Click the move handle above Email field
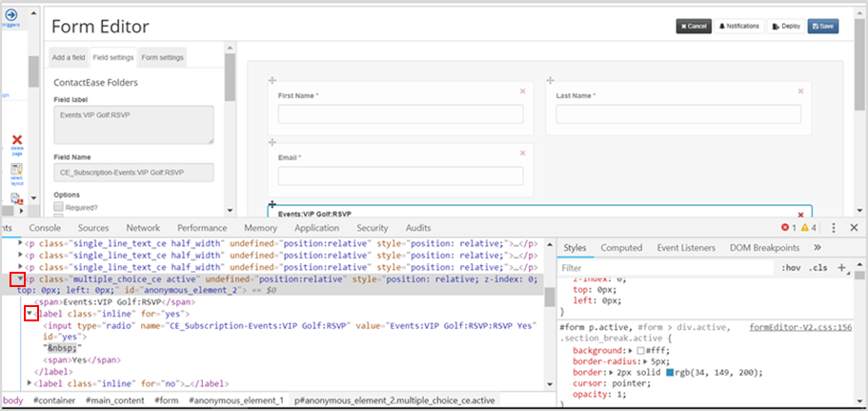 pos(272,142)
